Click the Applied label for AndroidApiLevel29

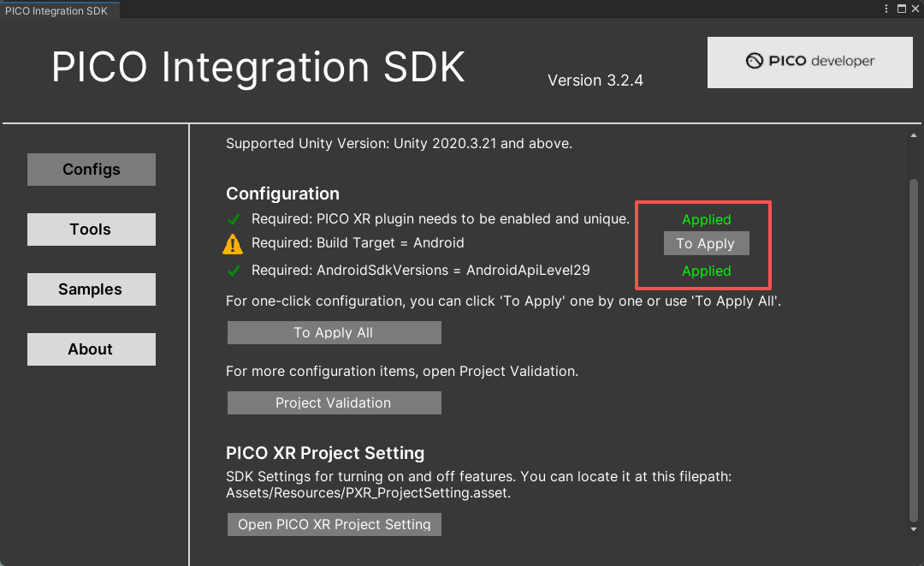point(706,271)
